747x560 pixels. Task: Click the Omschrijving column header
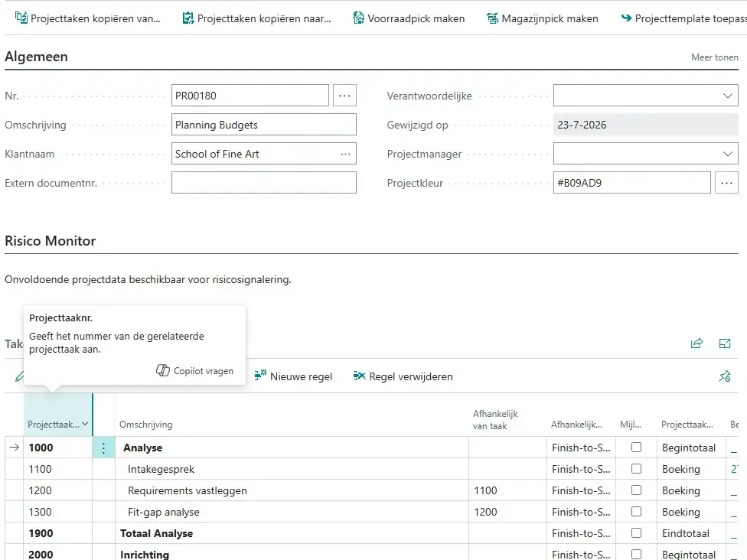[145, 425]
